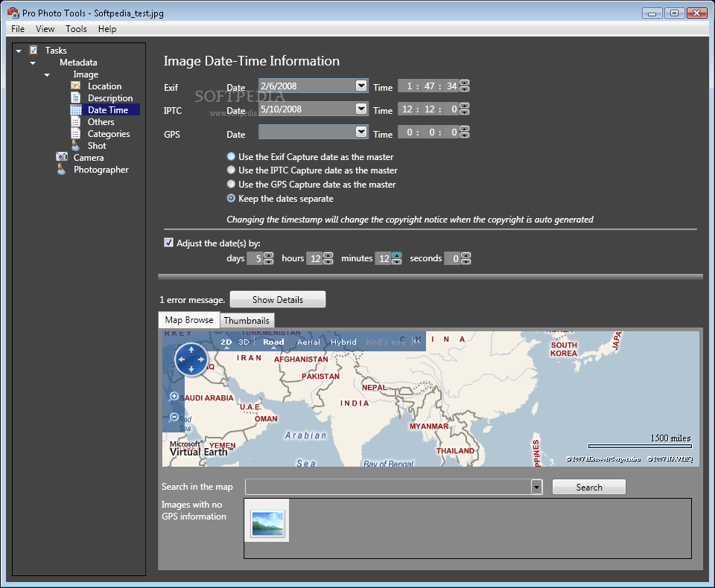The image size is (715, 588).
Task: Click the Photographer person icon
Action: [62, 170]
